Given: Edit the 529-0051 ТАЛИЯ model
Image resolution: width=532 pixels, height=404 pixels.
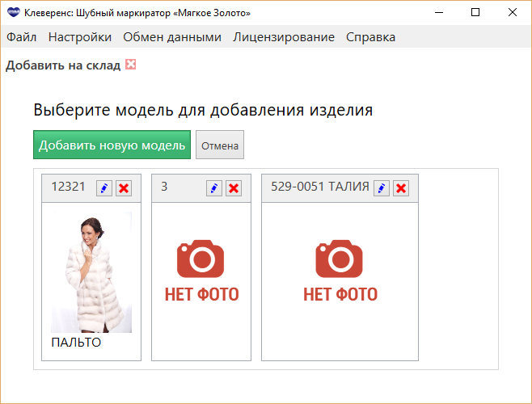Looking at the screenshot, I should (382, 188).
